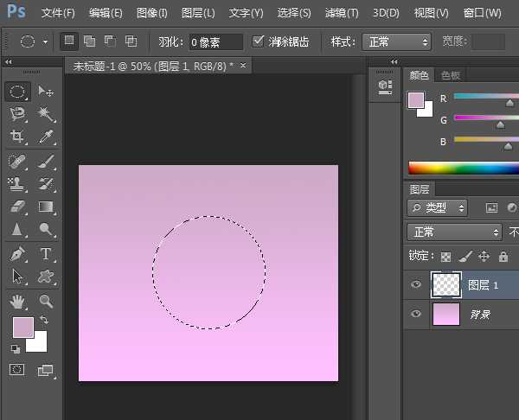The width and height of the screenshot is (519, 420).
Task: Swap foreground and background colors icon
Action: (44, 321)
